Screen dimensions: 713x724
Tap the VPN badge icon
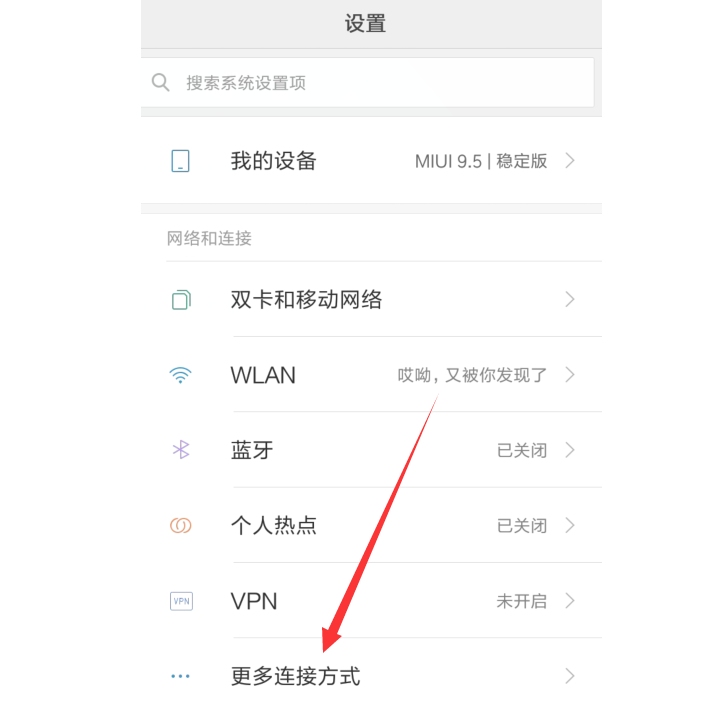tap(181, 601)
